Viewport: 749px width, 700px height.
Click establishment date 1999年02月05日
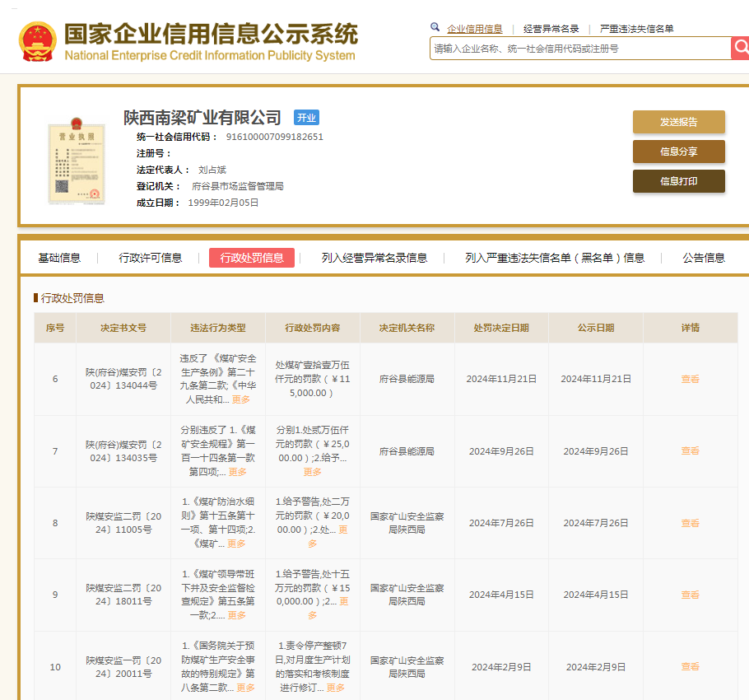click(223, 203)
